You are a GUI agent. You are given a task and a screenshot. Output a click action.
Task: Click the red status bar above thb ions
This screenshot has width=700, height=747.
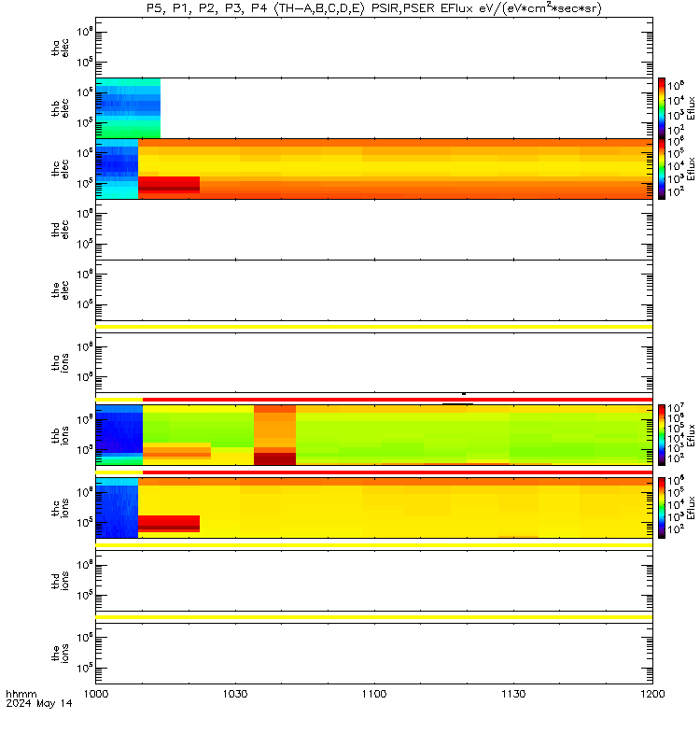coord(398,400)
